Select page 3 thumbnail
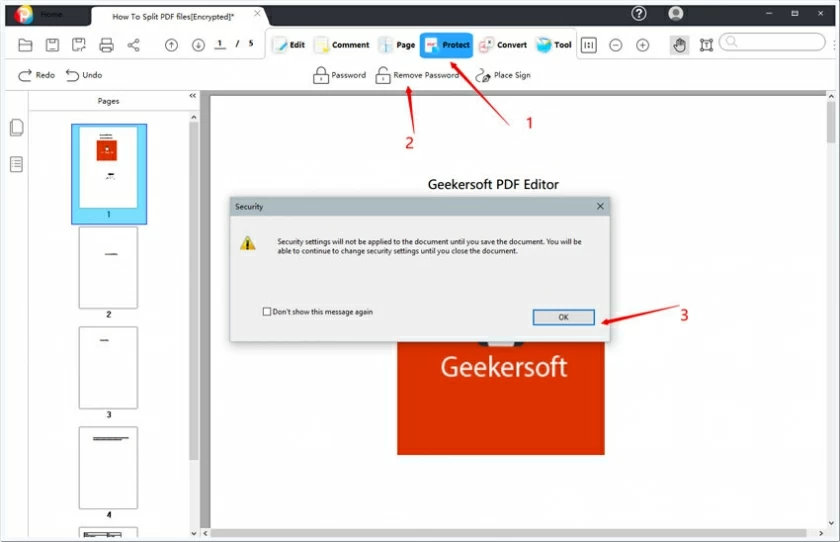Image resolution: width=840 pixels, height=542 pixels. (108, 367)
